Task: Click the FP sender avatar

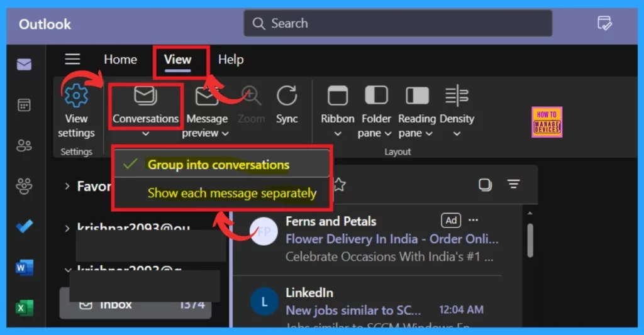Action: pyautogui.click(x=264, y=231)
